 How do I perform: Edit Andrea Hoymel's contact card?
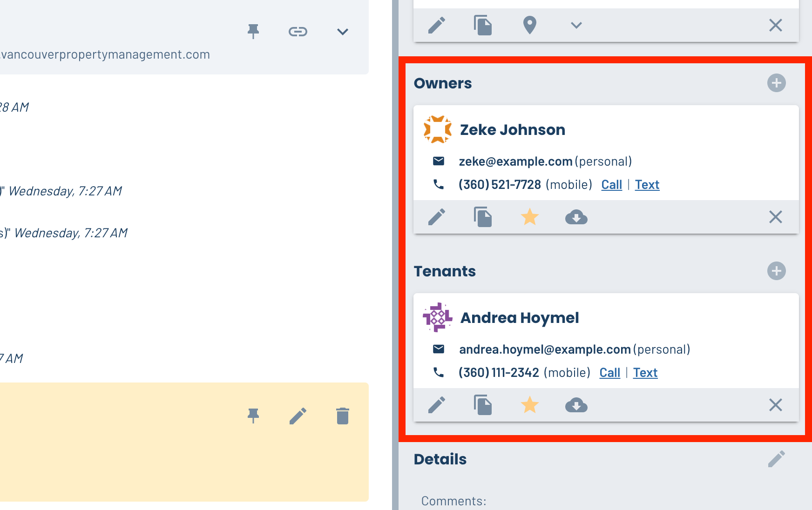click(x=437, y=405)
